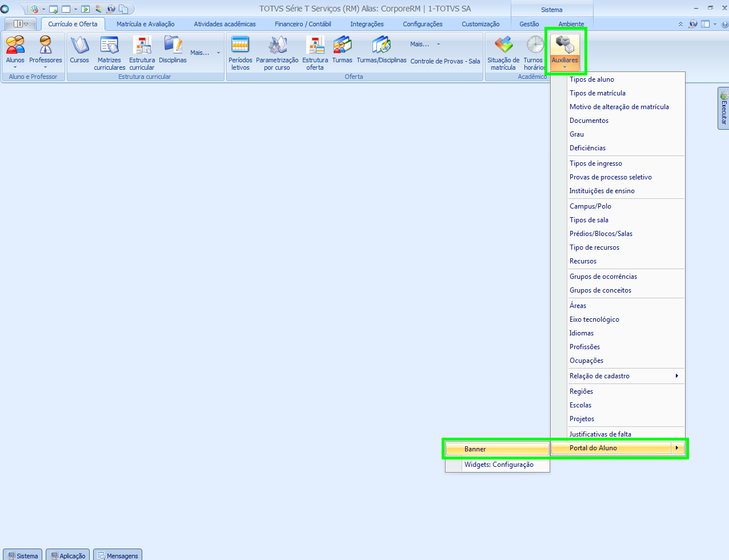Image resolution: width=729 pixels, height=560 pixels.
Task: Click the globe icon beside the ribbon collapse arrow
Action: click(x=693, y=24)
